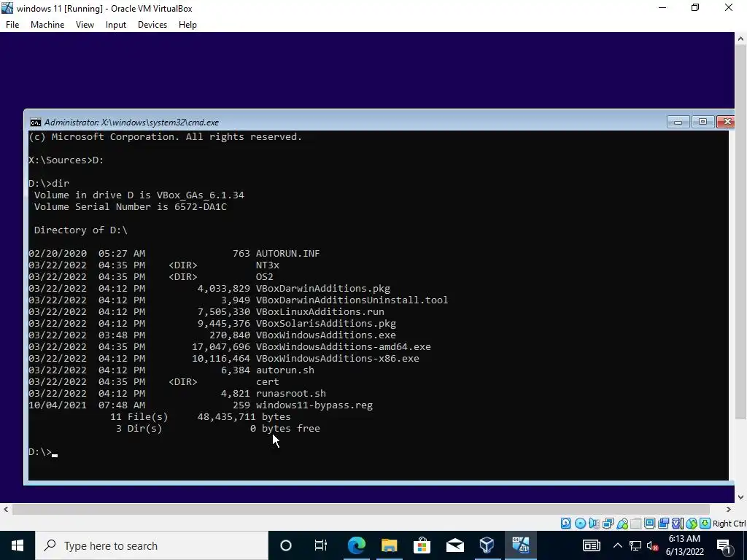
Task: Click the clock showing 6:13 AM
Action: 684,539
